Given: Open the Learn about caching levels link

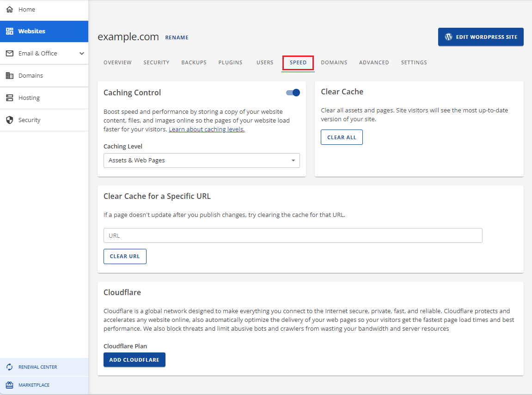Looking at the screenshot, I should point(206,129).
